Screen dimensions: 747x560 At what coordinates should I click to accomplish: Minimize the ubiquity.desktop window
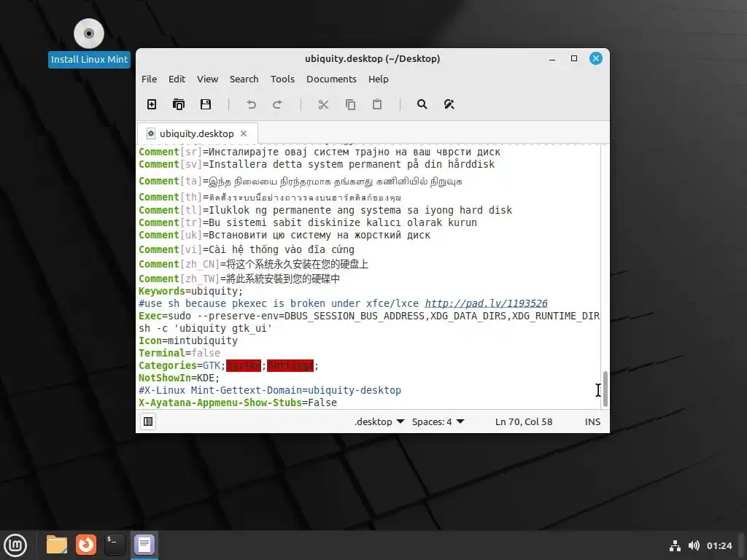pos(552,58)
